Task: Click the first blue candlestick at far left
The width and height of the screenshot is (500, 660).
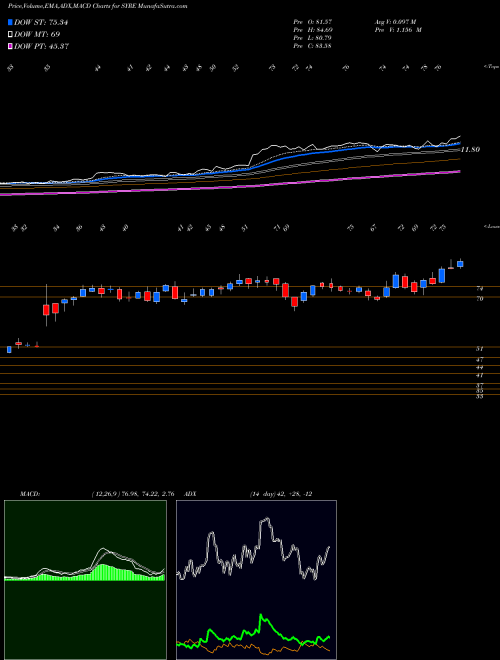Action: pyautogui.click(x=9, y=349)
